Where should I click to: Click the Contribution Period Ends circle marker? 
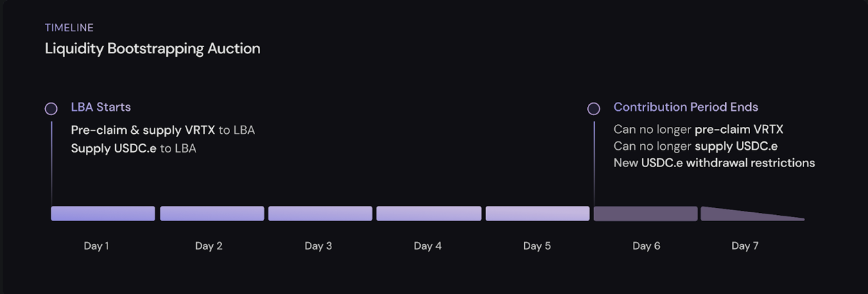coord(593,109)
